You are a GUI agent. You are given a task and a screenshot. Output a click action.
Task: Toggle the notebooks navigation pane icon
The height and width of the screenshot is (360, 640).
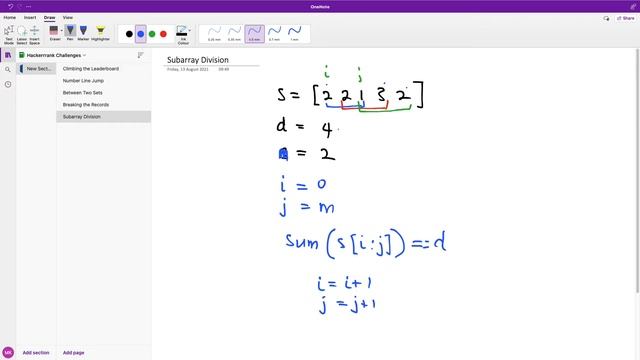click(8, 55)
